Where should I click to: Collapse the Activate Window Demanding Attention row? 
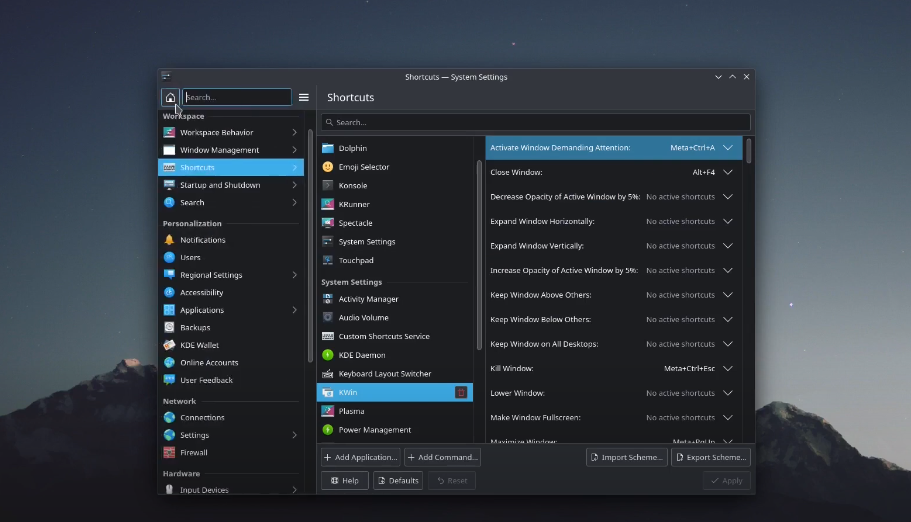pyautogui.click(x=727, y=148)
